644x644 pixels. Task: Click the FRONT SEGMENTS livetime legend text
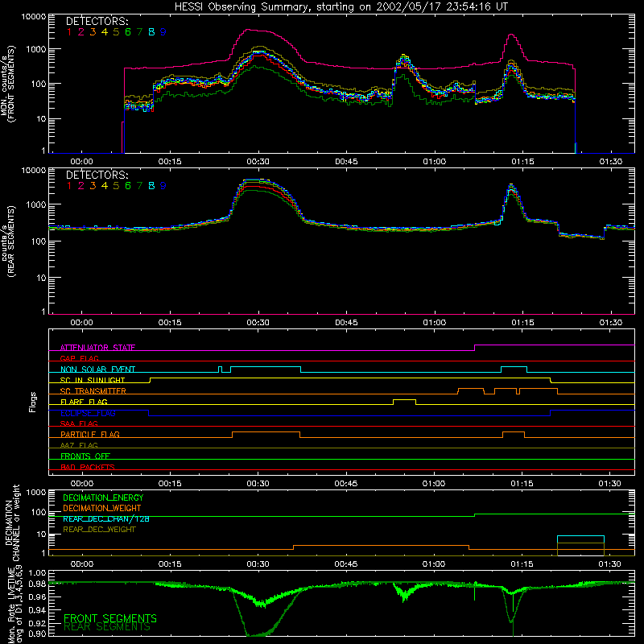coord(110,618)
